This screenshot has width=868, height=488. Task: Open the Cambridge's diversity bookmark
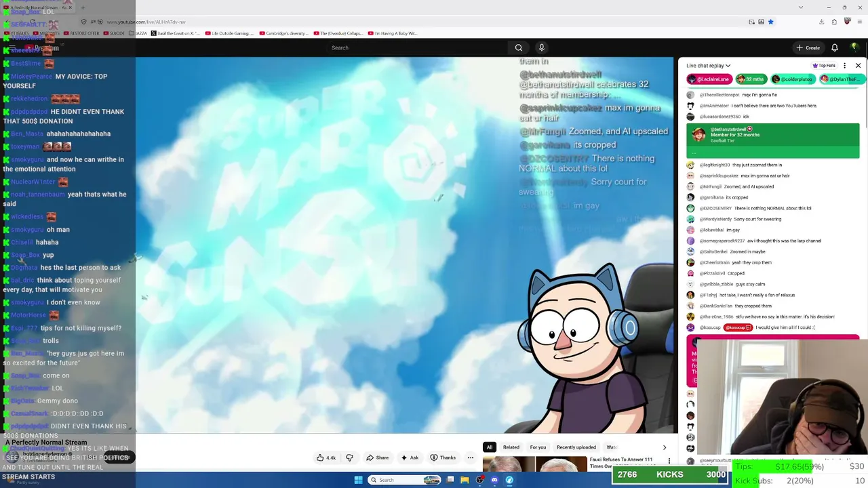pos(283,33)
